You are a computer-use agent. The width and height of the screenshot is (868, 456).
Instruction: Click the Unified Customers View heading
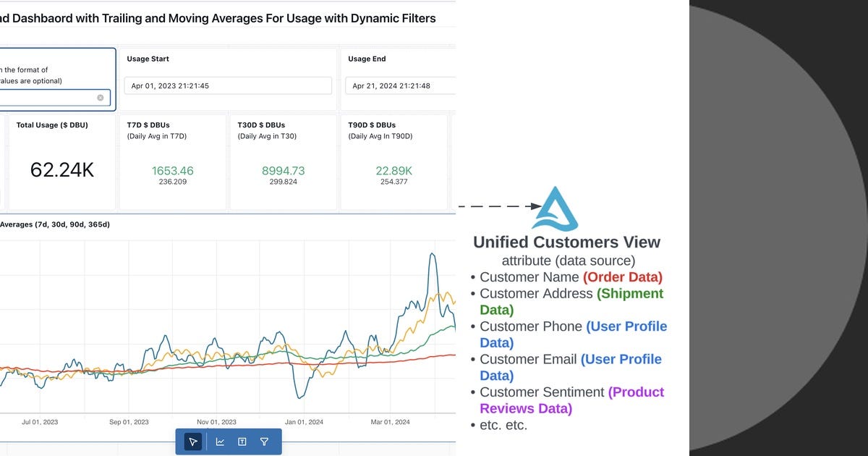pyautogui.click(x=567, y=242)
